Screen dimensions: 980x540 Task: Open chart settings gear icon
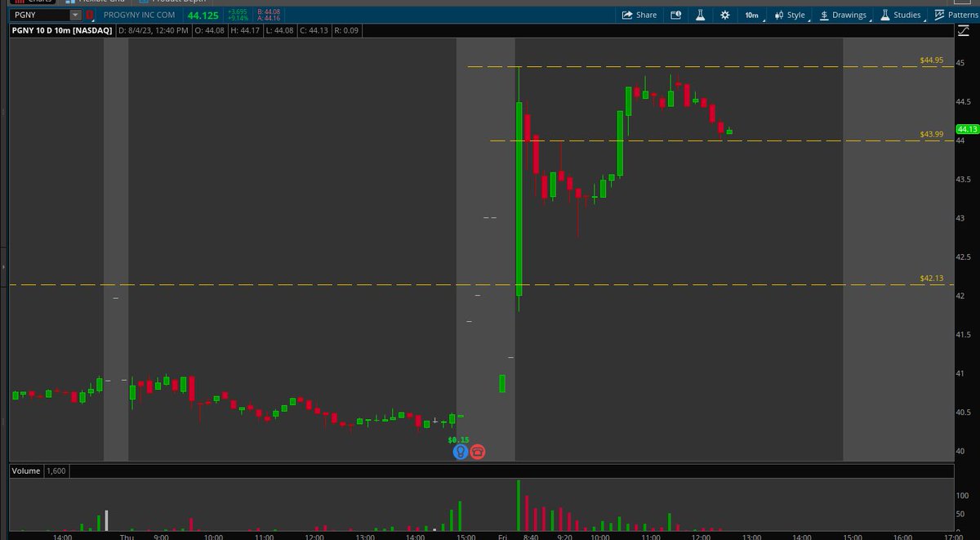point(725,15)
